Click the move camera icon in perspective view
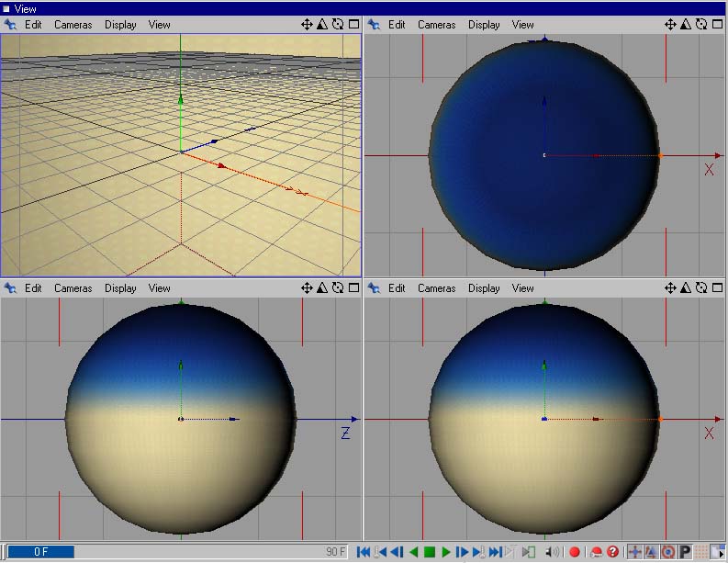The height and width of the screenshot is (563, 728). point(308,25)
